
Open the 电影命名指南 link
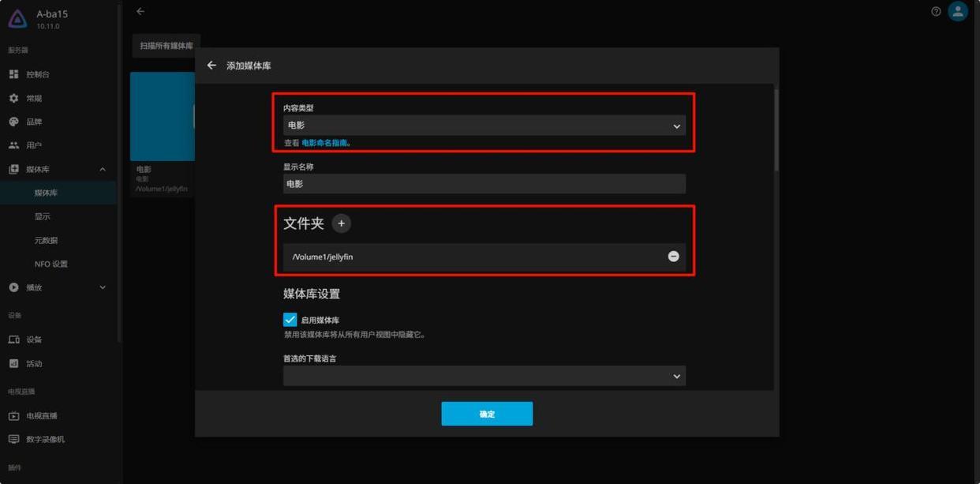point(324,143)
